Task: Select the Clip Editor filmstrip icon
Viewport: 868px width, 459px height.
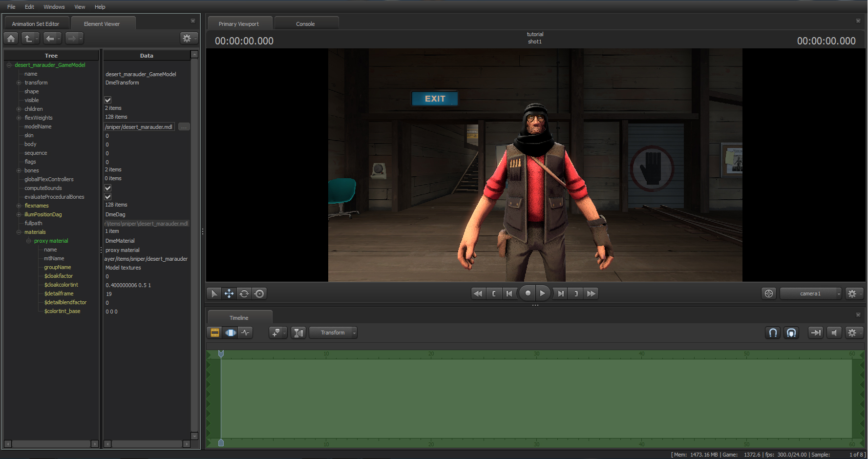Action: click(214, 333)
